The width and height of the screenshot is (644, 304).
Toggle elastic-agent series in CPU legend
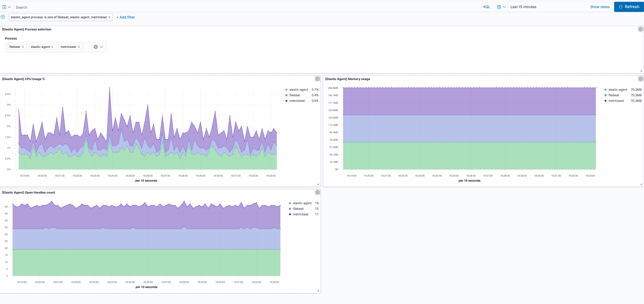(298, 90)
